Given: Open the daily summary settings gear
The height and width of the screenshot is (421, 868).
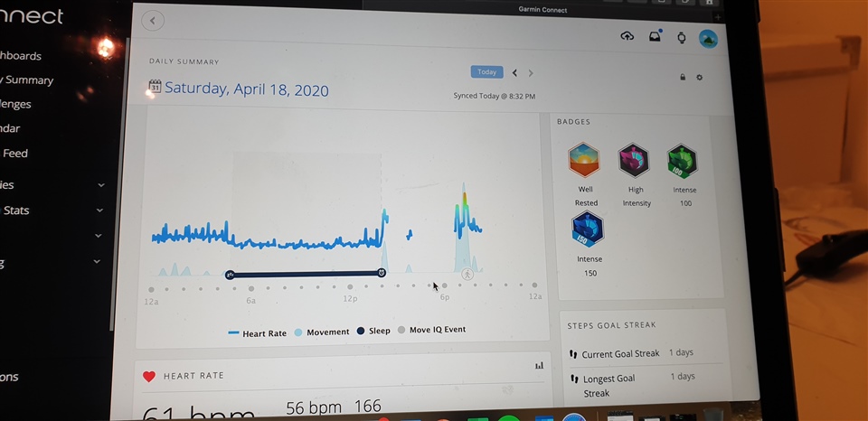Looking at the screenshot, I should (x=699, y=78).
